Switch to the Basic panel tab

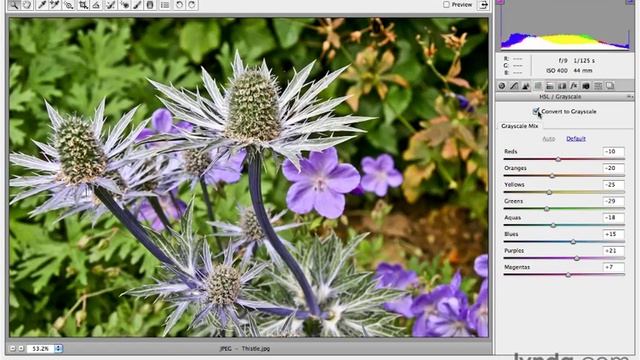pos(502,86)
